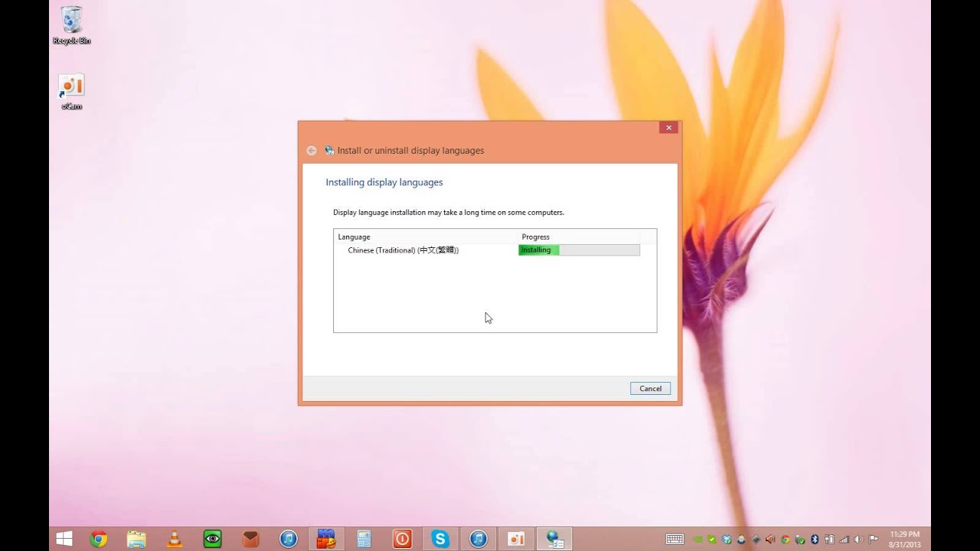The width and height of the screenshot is (980, 551).
Task: Click the power plug battery tray icon
Action: click(x=829, y=539)
